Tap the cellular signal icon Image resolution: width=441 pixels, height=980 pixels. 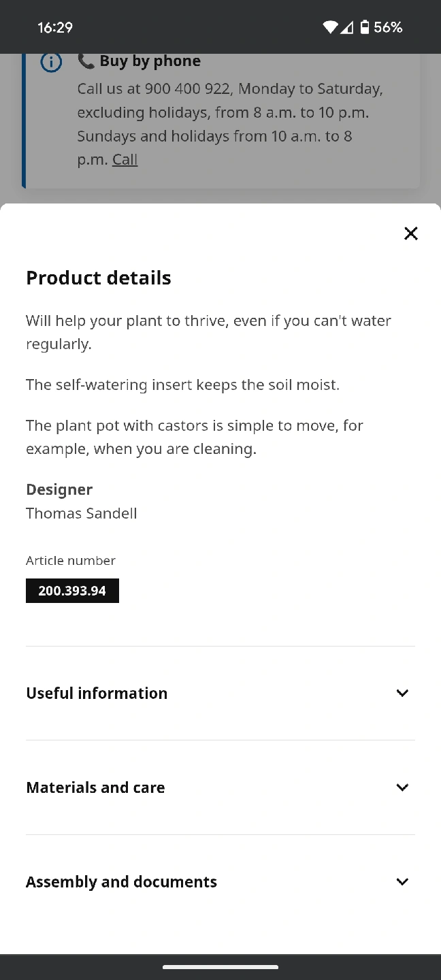tap(346, 27)
